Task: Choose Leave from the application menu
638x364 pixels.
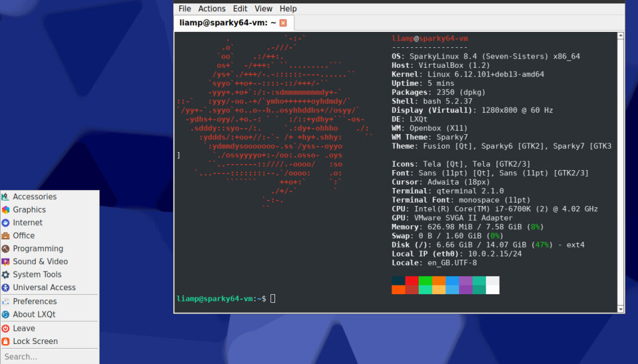Action: click(x=50, y=329)
